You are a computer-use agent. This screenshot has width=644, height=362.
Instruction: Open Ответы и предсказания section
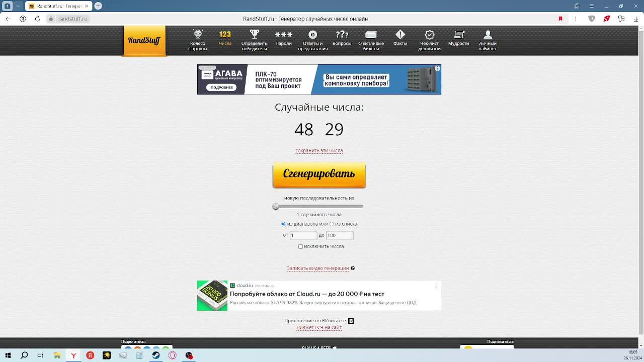click(x=312, y=40)
